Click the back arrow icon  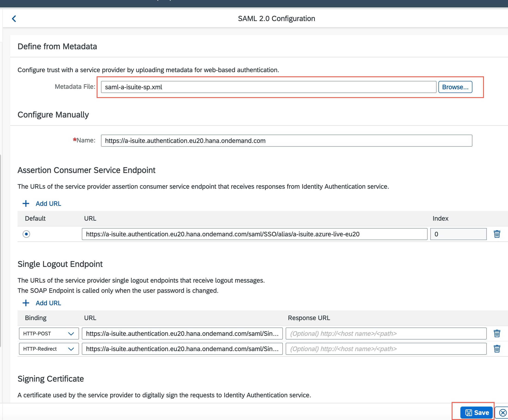(14, 19)
